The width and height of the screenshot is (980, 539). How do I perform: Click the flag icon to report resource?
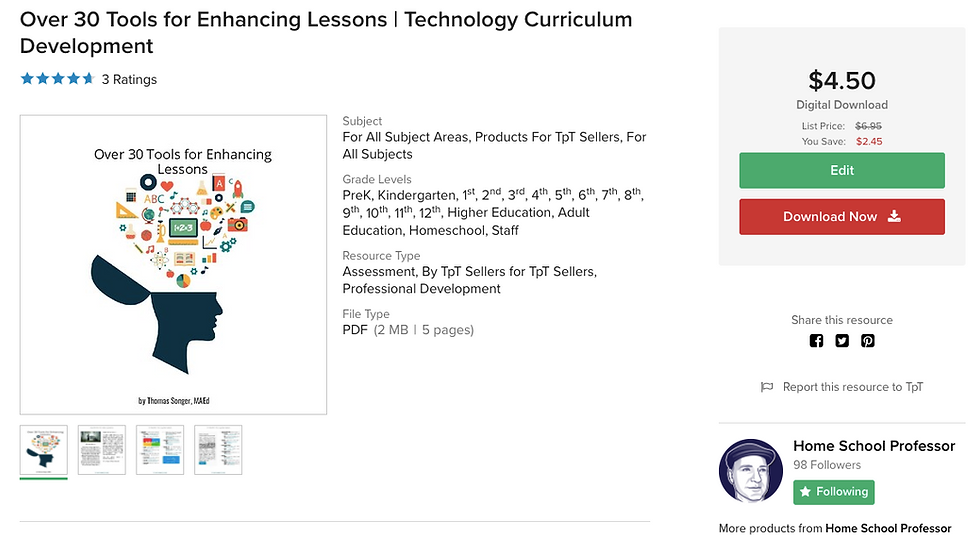point(767,387)
